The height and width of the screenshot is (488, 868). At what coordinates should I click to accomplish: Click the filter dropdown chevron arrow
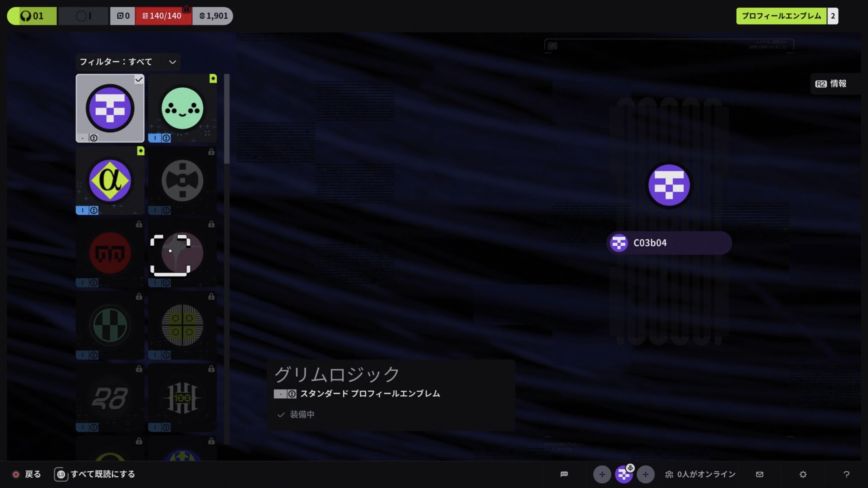173,62
